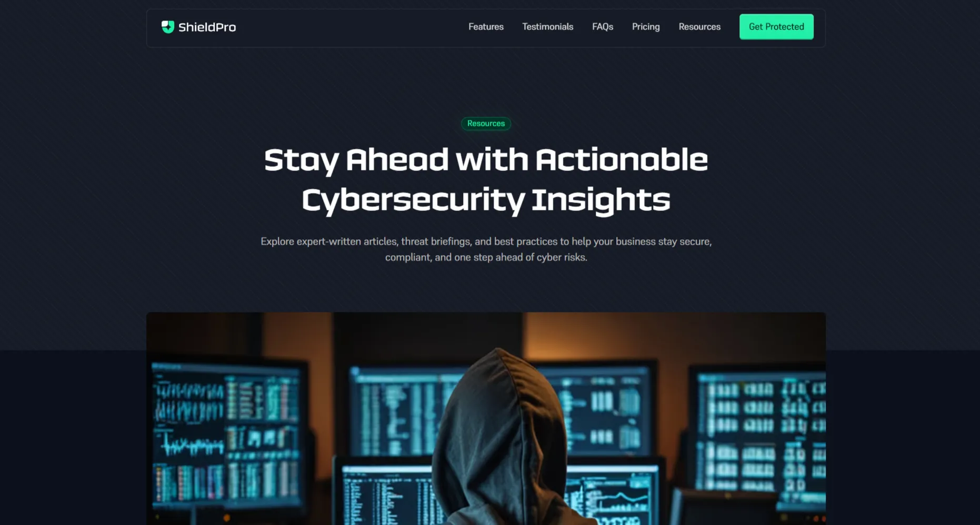The height and width of the screenshot is (525, 980).
Task: Click 'compliant, and one step ahead' text line
Action: 486,257
